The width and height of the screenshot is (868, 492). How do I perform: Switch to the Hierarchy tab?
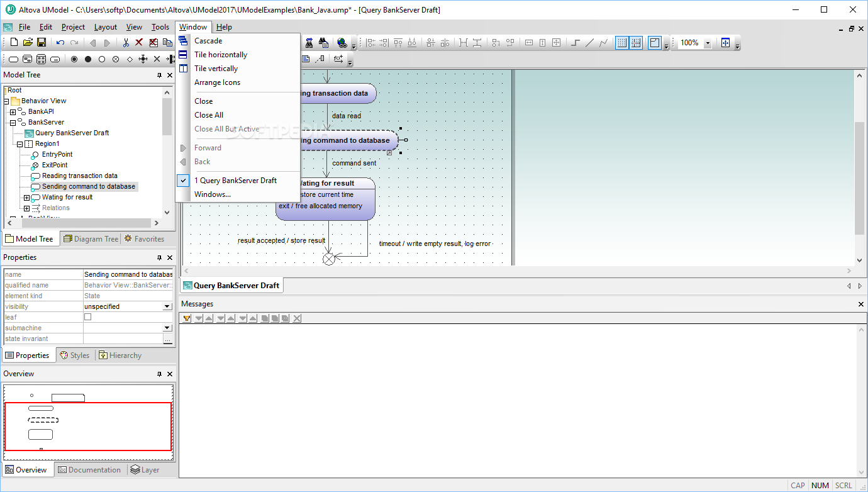pos(120,355)
